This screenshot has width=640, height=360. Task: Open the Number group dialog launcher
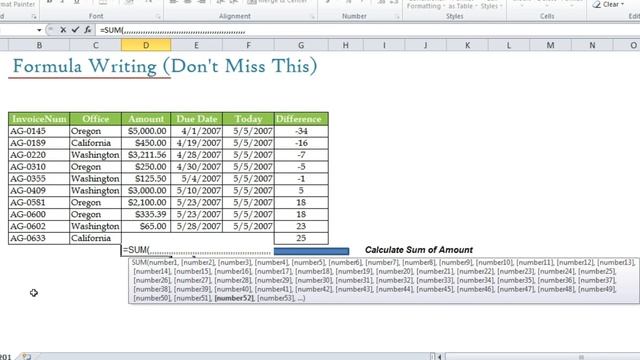pos(397,17)
